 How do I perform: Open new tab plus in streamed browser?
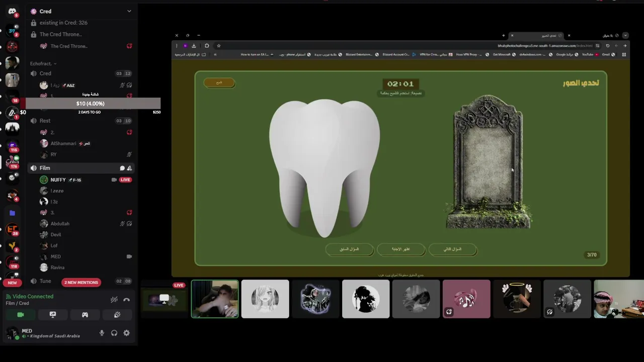[x=503, y=36]
